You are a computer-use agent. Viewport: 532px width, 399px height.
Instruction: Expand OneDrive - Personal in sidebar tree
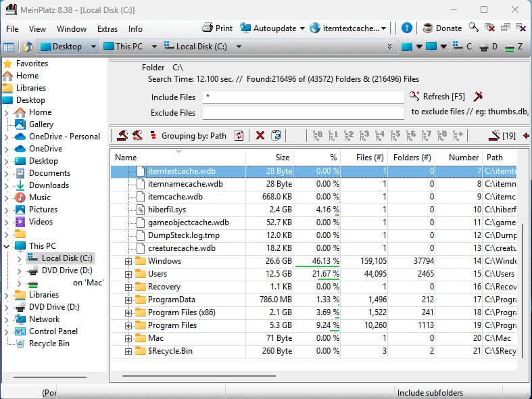(x=7, y=137)
